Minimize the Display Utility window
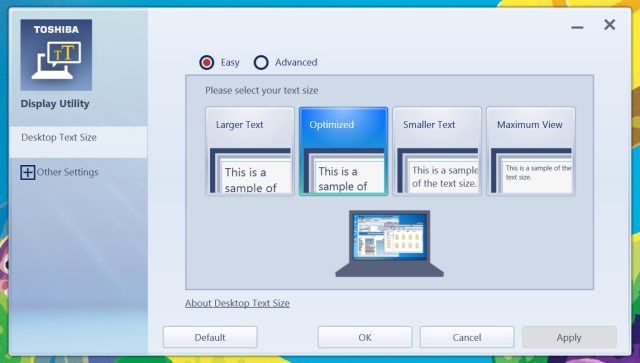The height and width of the screenshot is (363, 640). (577, 27)
